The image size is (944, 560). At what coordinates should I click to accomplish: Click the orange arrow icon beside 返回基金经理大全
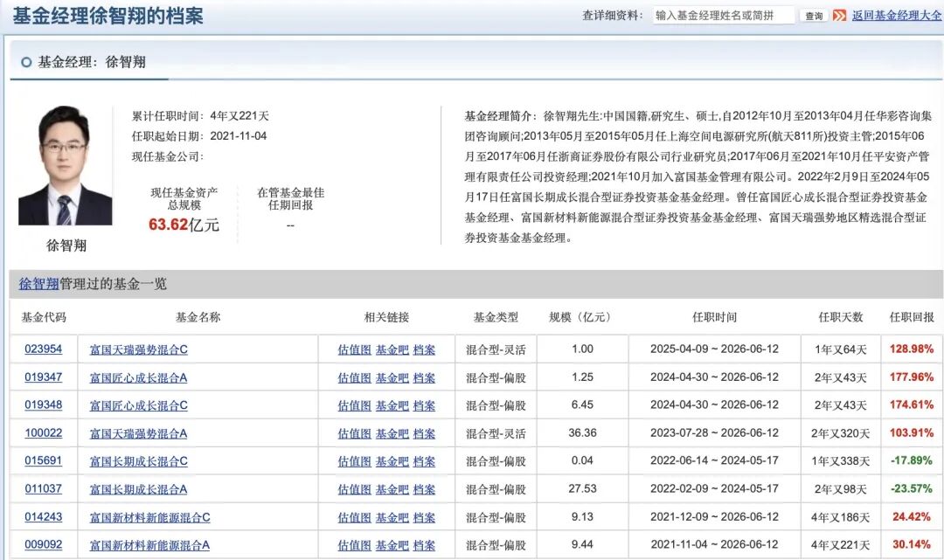click(x=839, y=16)
